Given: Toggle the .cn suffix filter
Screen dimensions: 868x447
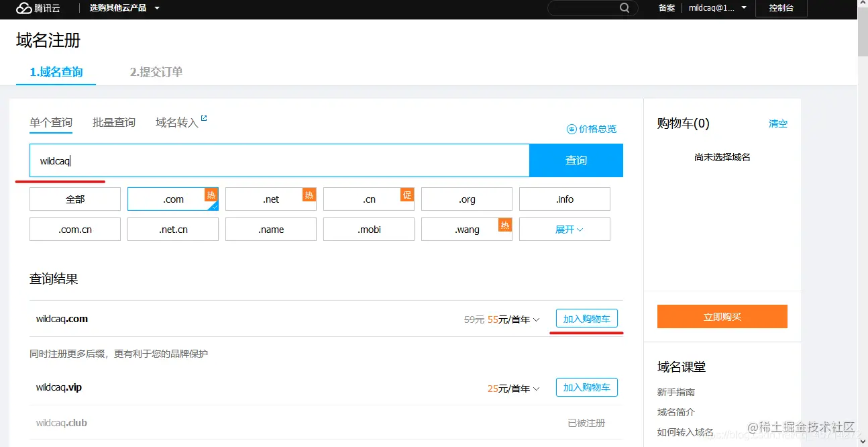Looking at the screenshot, I should click(x=368, y=199).
